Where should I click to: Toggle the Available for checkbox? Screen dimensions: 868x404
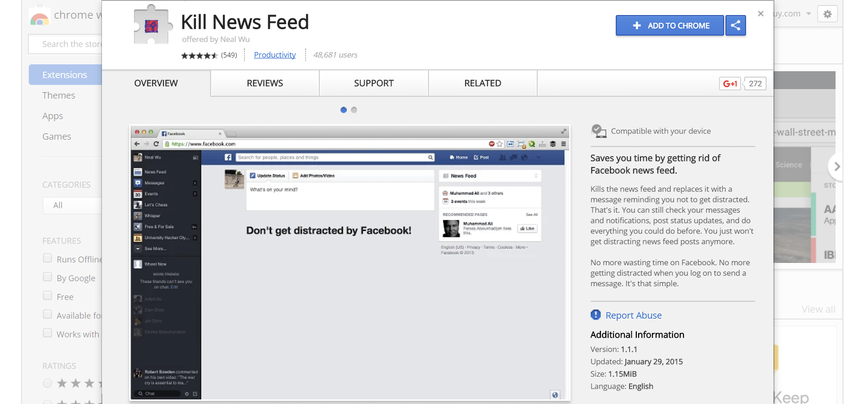point(48,315)
